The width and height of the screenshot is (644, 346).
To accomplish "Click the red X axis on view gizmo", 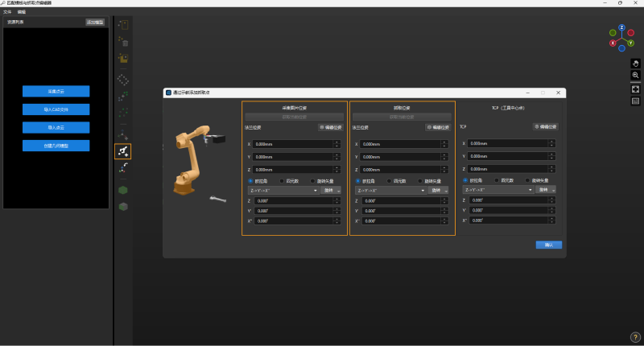I will coord(613,43).
